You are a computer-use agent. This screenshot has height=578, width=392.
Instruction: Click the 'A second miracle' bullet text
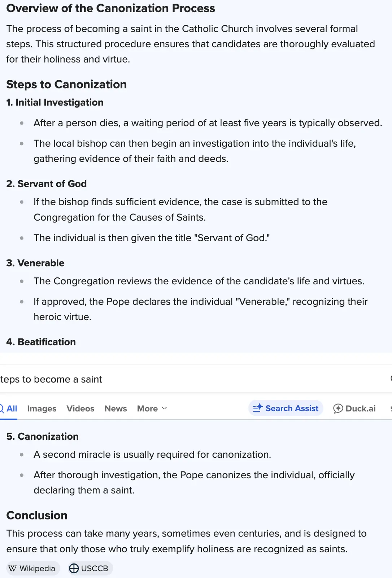click(152, 454)
